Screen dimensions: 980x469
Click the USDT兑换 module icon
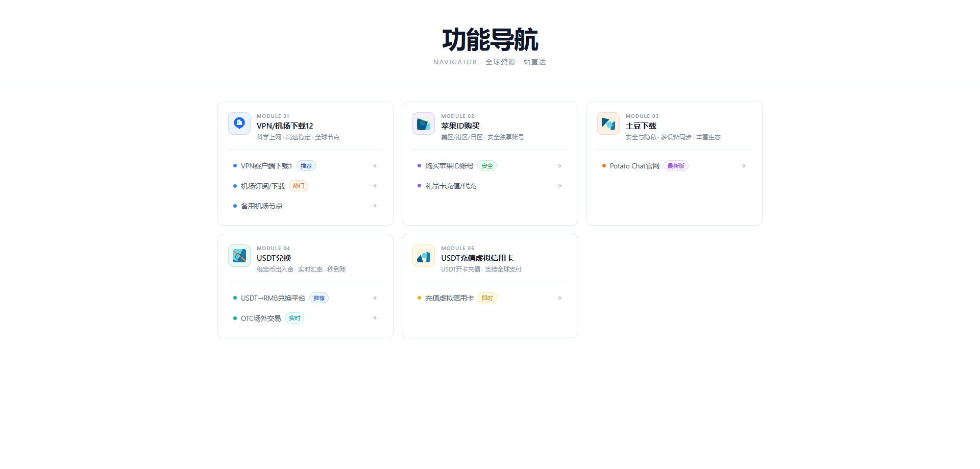point(239,256)
